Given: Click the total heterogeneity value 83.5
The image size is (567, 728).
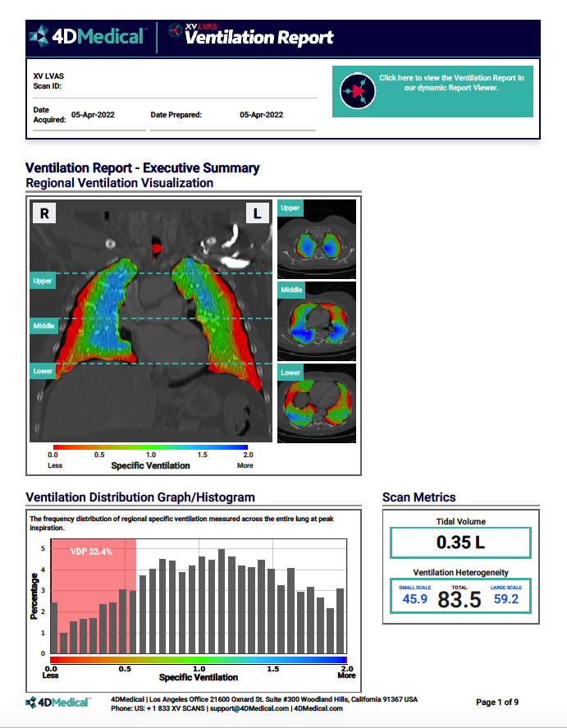Looking at the screenshot, I should pos(460,599).
